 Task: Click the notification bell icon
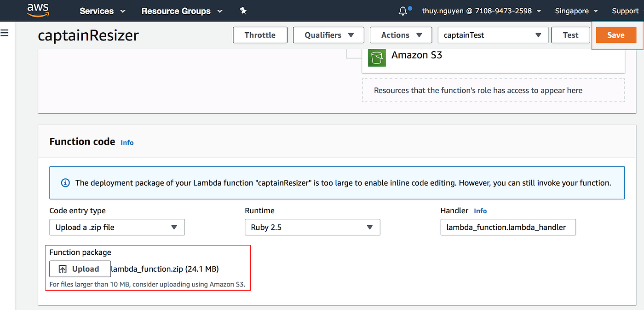tap(402, 10)
